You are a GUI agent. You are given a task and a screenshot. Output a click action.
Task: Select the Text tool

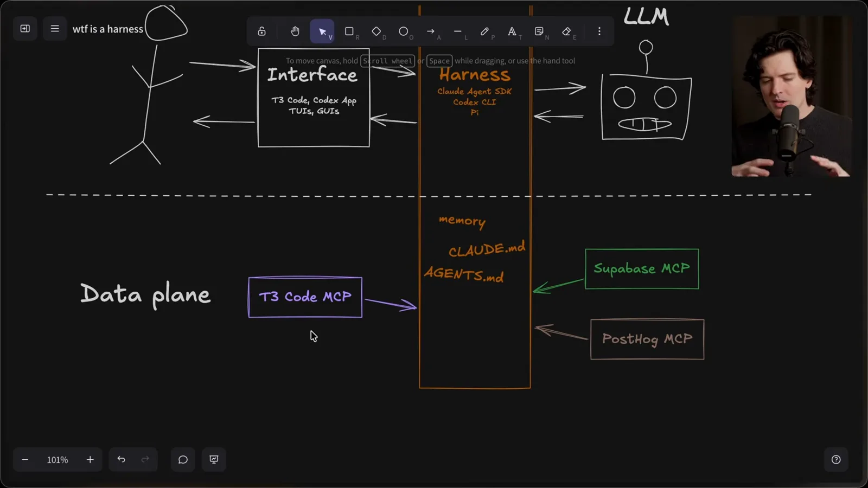(x=512, y=31)
